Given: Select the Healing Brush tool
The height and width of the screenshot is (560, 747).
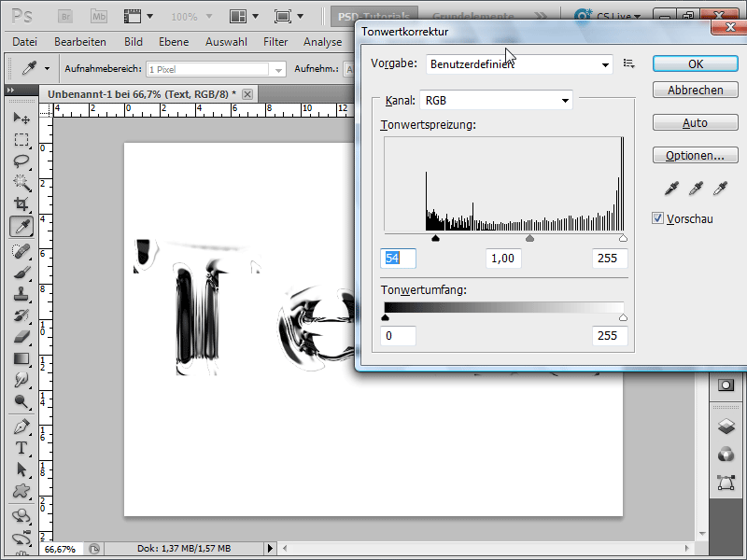Looking at the screenshot, I should [x=21, y=251].
